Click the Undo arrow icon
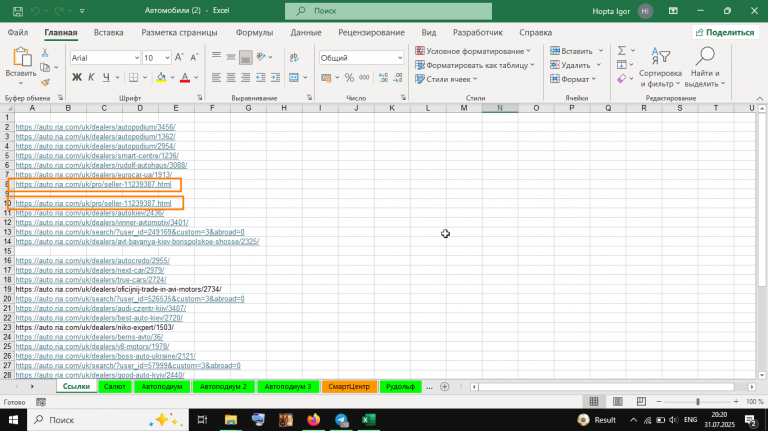The height and width of the screenshot is (431, 768). tap(35, 11)
